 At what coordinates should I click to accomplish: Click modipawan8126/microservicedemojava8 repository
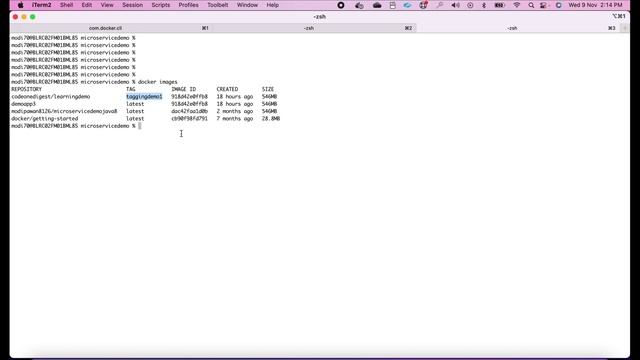(64, 111)
